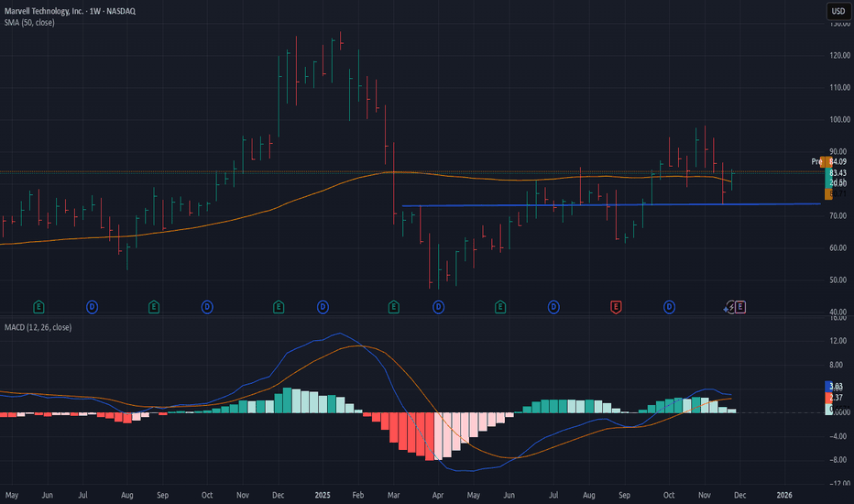
Task: Click the Pre-market 84.09 price label
Action: 830,162
